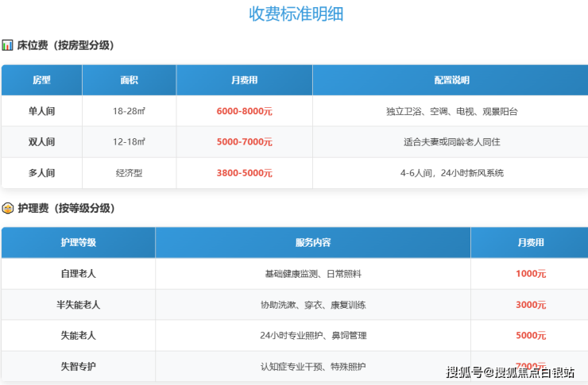Click the 6000-8000元 monthly fee
This screenshot has height=385, width=588.
[244, 111]
